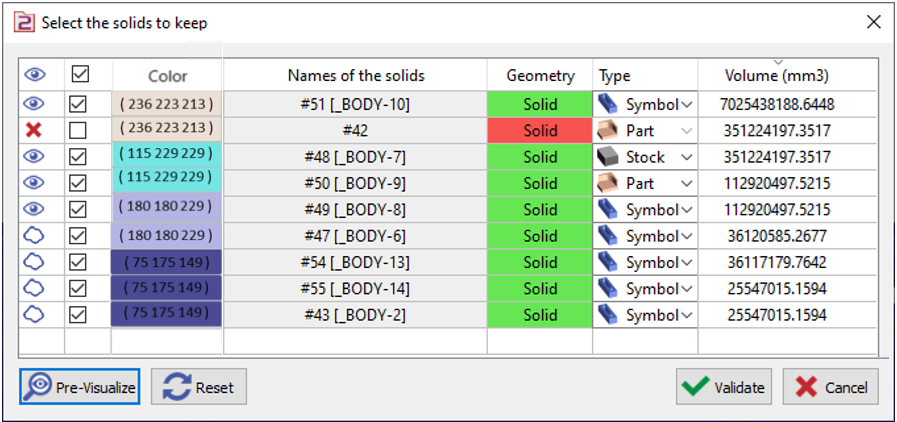Click the cloud icon for #47 [_BODY-6]
The width and height of the screenshot is (897, 422).
click(34, 236)
